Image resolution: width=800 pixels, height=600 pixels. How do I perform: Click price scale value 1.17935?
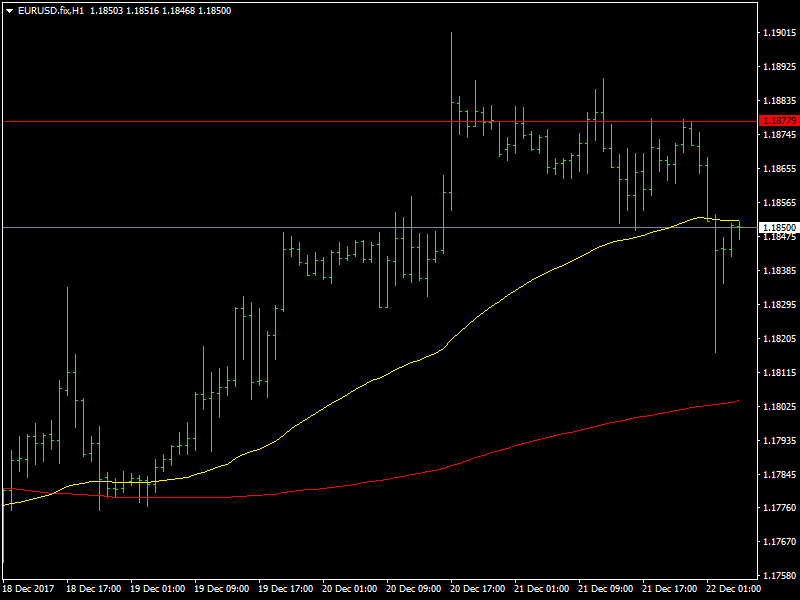tap(779, 441)
